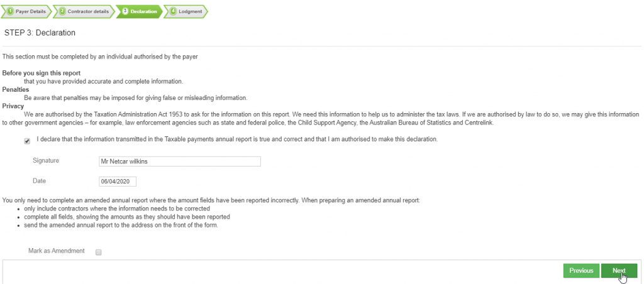Enable the Mark as Amendment checkbox
The image size is (644, 284).
pos(98,253)
